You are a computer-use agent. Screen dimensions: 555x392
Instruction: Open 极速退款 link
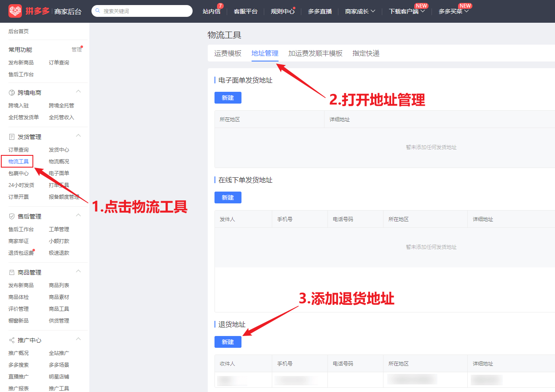click(x=59, y=253)
